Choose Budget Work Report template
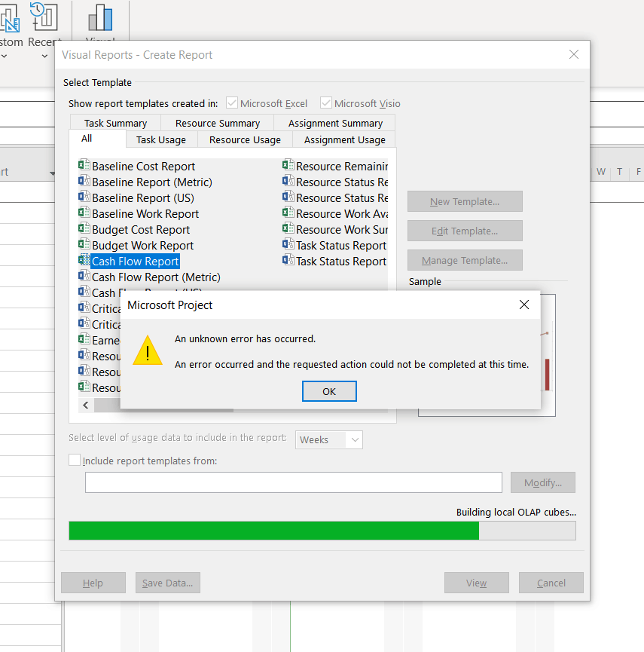This screenshot has width=644, height=652. pos(142,245)
